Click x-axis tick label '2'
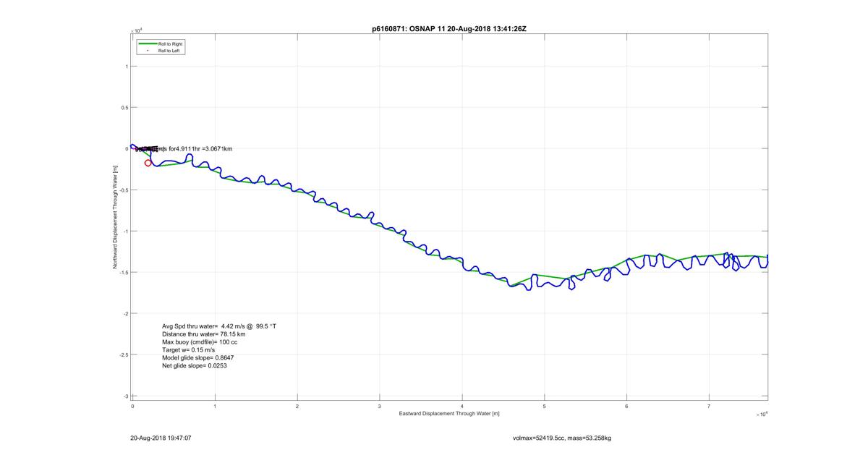 (x=297, y=406)
